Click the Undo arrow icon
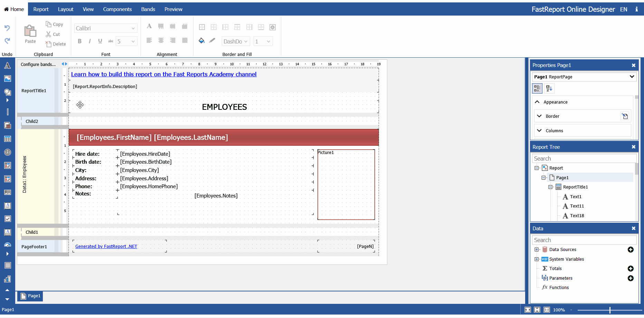 7,28
